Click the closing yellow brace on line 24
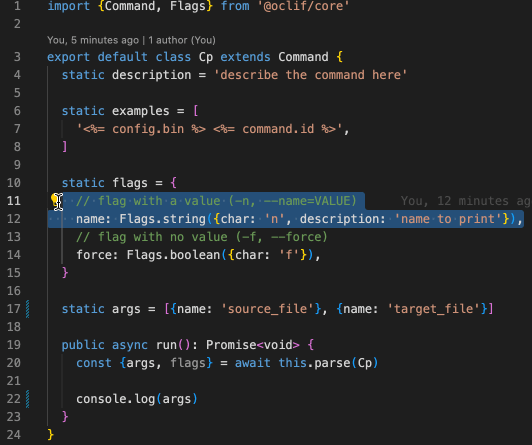Viewport: 532px width, 445px height. [x=51, y=434]
